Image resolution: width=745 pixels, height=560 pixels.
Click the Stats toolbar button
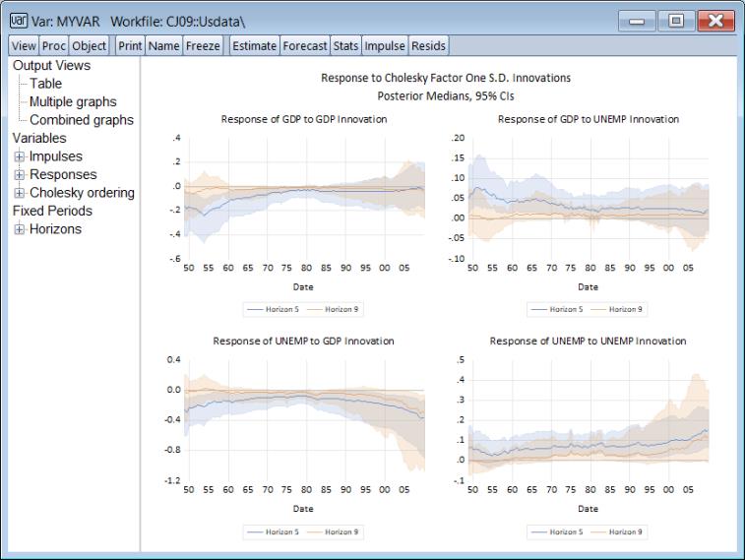point(345,45)
